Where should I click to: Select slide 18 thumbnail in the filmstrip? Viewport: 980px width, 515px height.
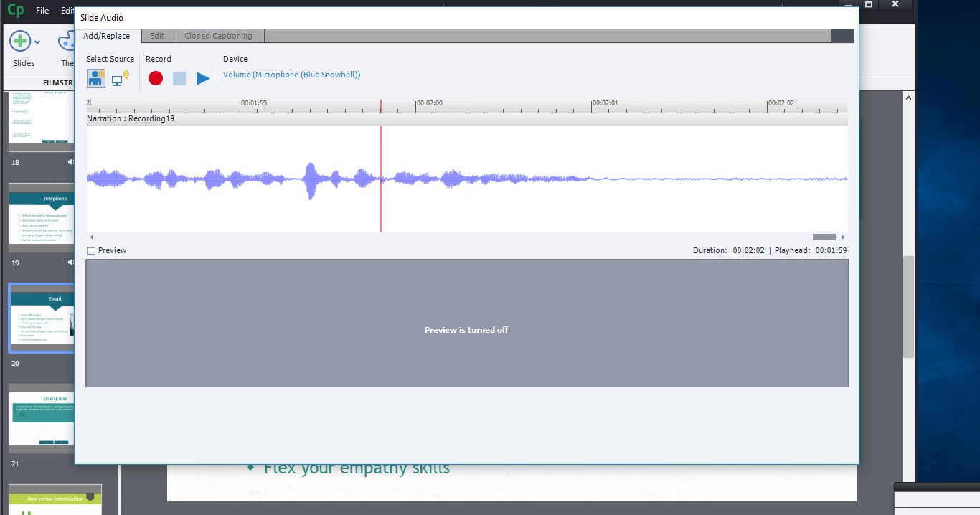click(42, 121)
